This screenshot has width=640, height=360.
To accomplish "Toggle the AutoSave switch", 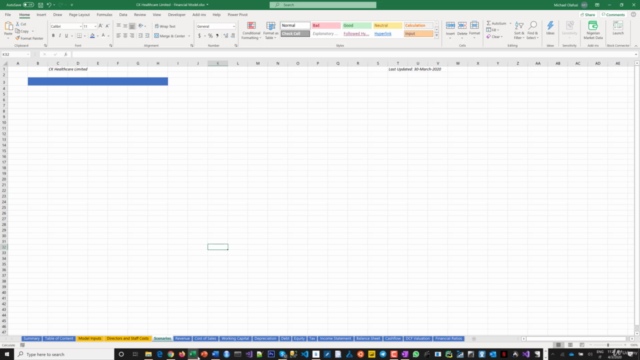I will (x=28, y=5).
